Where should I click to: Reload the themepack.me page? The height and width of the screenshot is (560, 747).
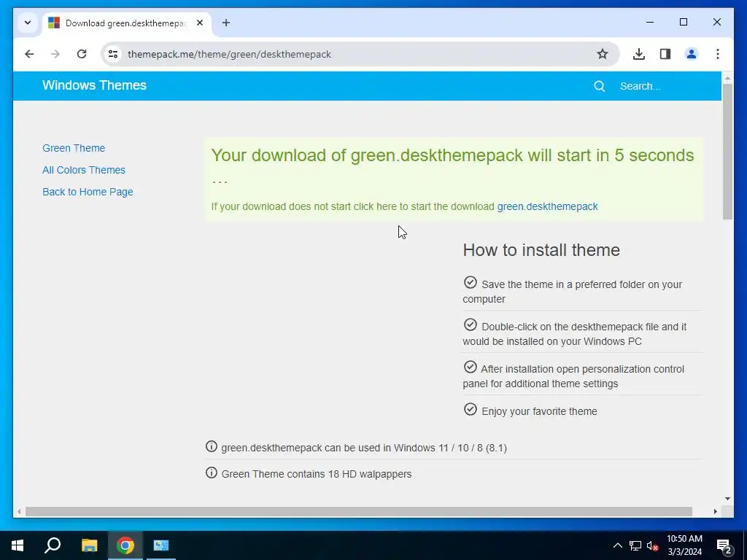pyautogui.click(x=82, y=54)
